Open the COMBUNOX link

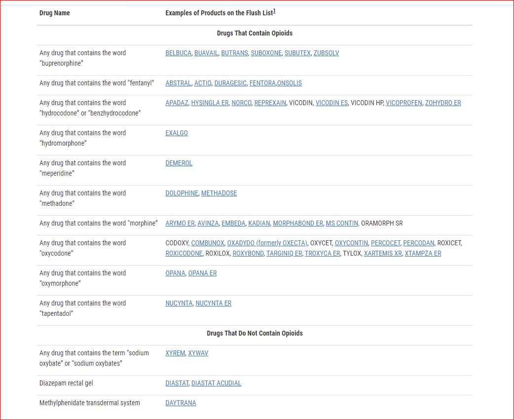click(x=208, y=243)
